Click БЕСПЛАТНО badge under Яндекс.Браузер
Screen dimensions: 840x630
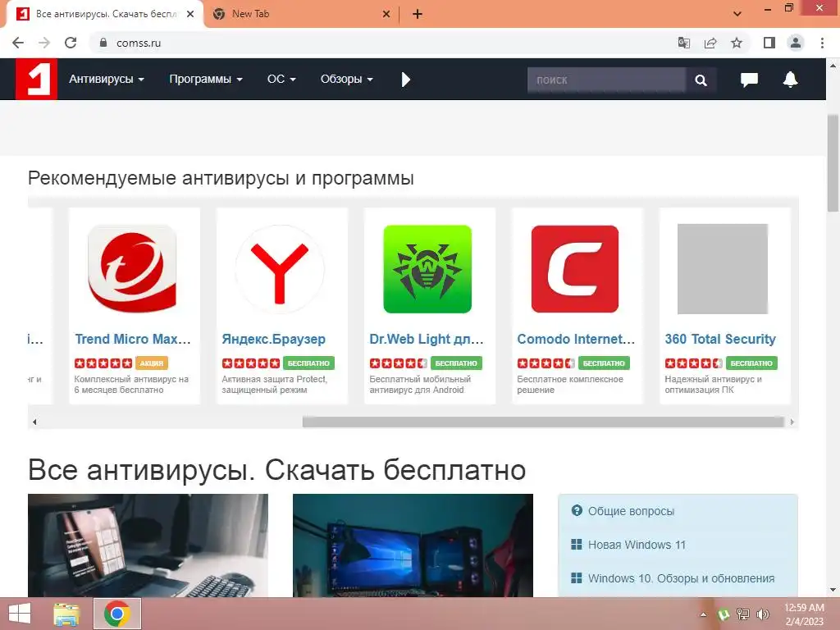coord(308,363)
